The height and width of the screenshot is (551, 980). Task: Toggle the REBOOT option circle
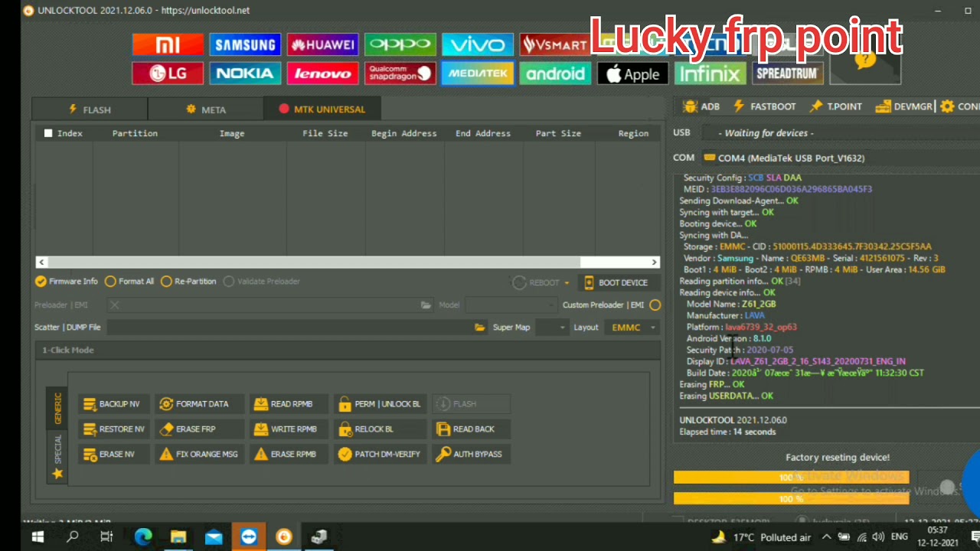(519, 282)
